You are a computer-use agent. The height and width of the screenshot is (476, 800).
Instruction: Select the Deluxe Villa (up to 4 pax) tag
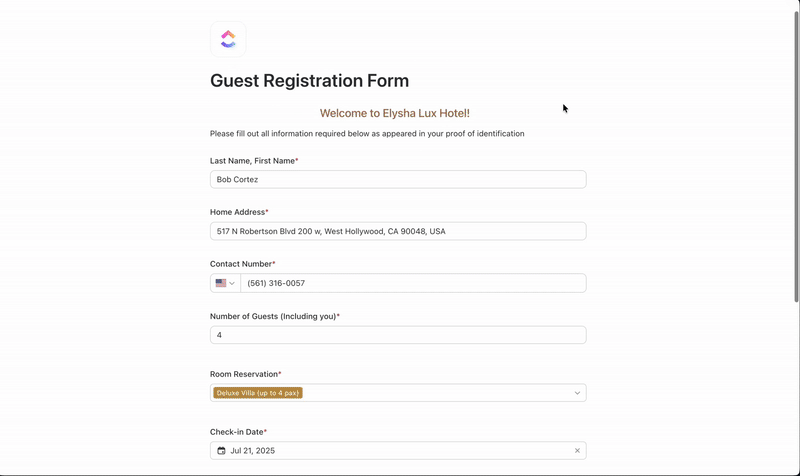(x=258, y=393)
